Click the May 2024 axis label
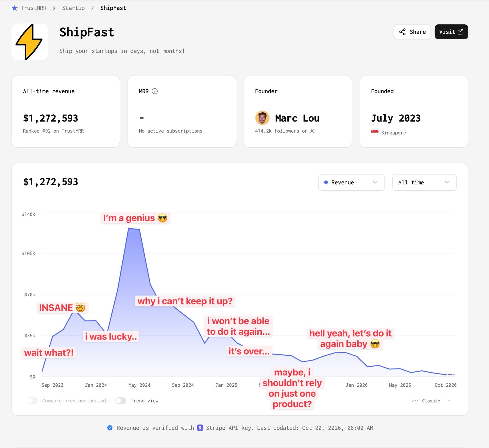This screenshot has height=448, width=489. coord(139,385)
